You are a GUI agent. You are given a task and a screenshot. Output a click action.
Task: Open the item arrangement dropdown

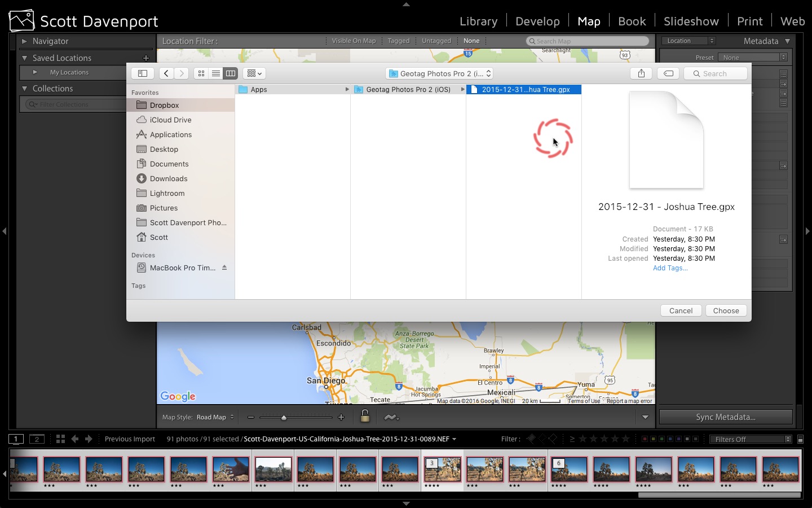point(254,73)
